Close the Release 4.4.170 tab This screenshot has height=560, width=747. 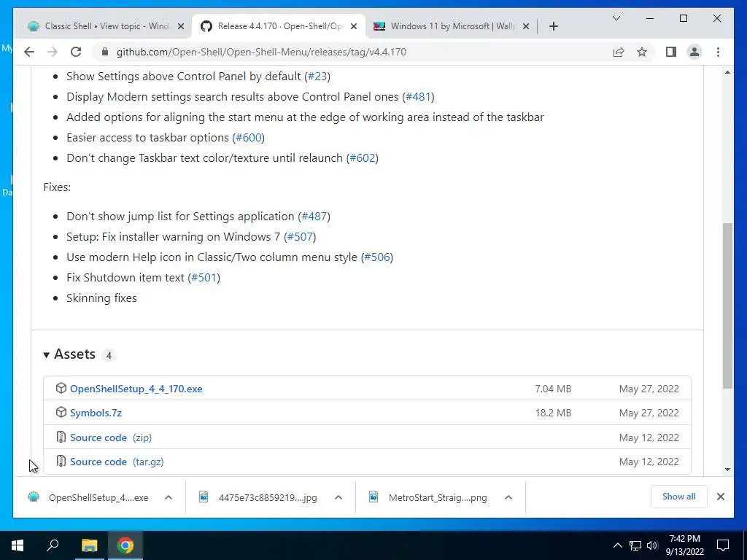(x=354, y=26)
